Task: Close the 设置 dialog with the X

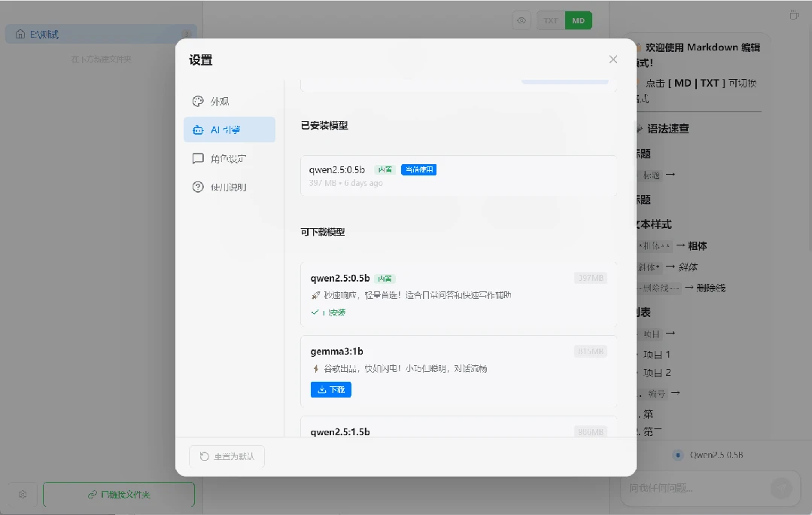Action: point(613,59)
